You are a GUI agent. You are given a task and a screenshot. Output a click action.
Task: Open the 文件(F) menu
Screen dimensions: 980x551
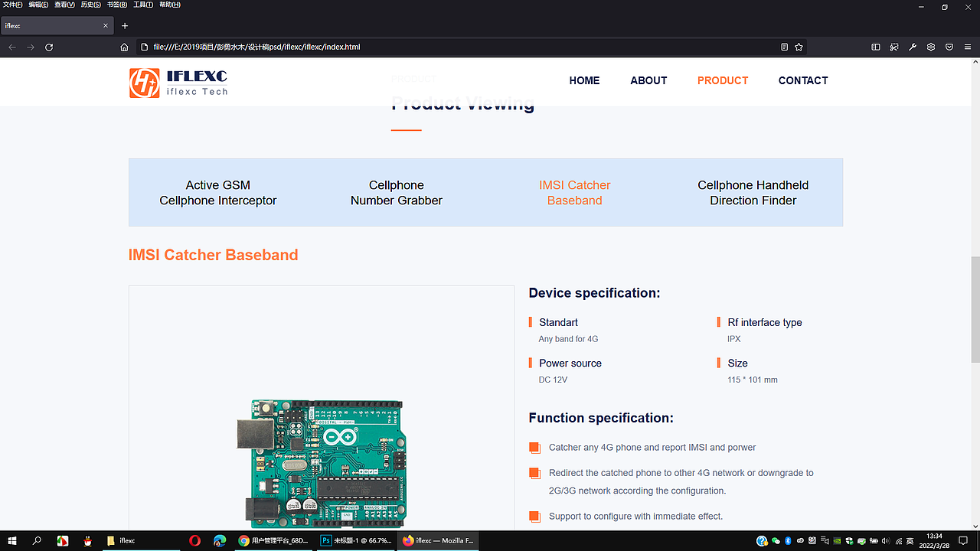point(12,5)
